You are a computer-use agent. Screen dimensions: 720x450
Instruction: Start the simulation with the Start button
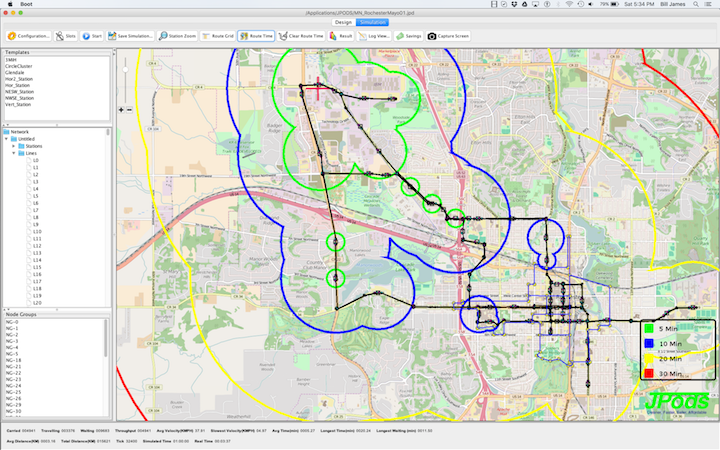[93, 35]
